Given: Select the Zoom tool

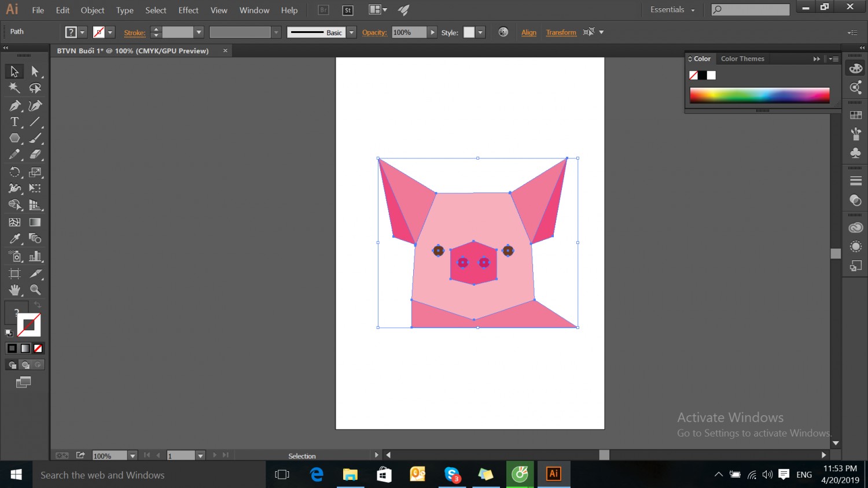Looking at the screenshot, I should (35, 290).
